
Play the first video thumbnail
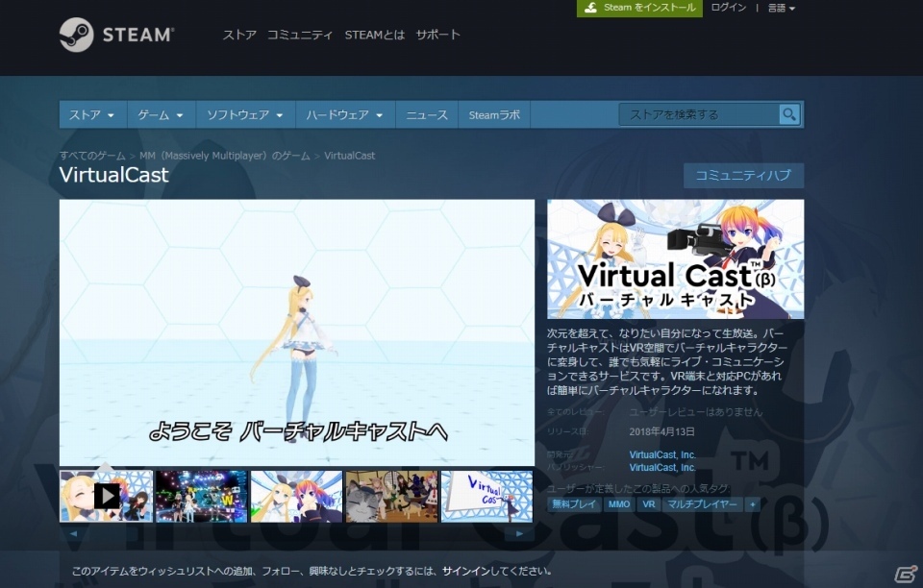tap(107, 497)
